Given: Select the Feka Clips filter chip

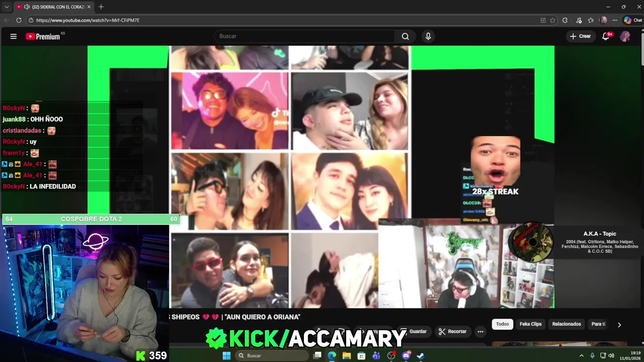Looking at the screenshot, I should pyautogui.click(x=530, y=324).
